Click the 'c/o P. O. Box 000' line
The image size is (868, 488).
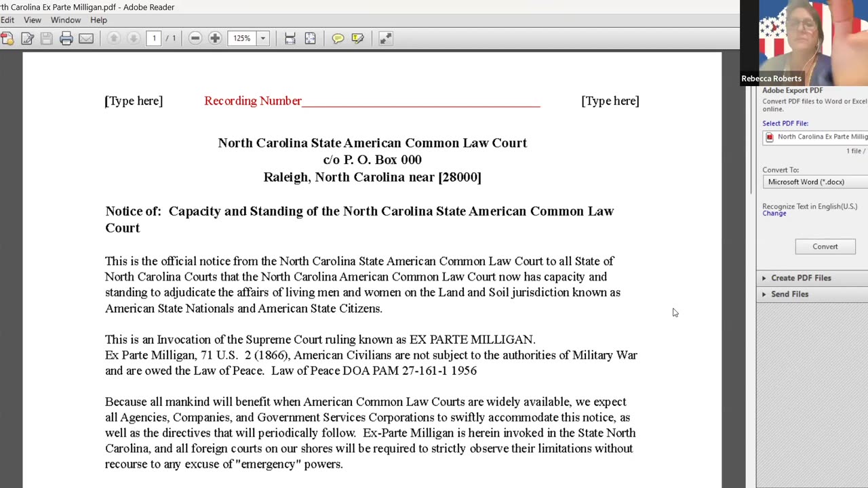pos(372,160)
